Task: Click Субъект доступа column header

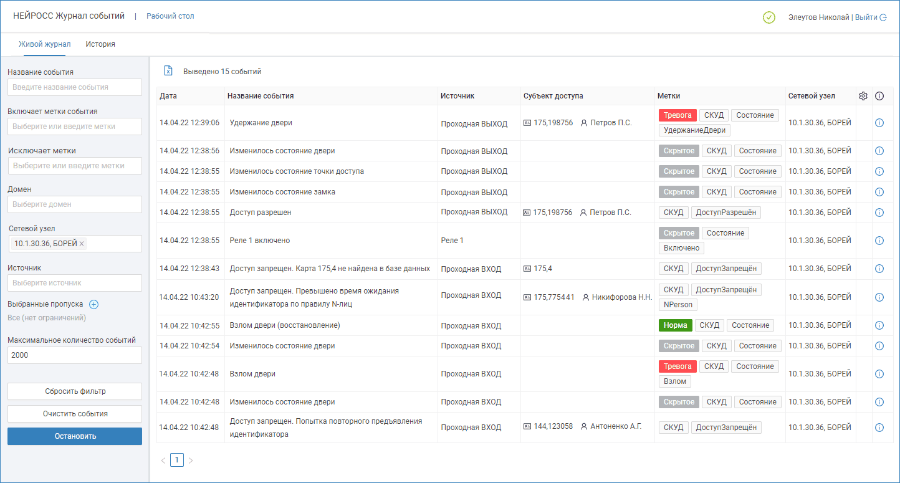Action: (553, 96)
